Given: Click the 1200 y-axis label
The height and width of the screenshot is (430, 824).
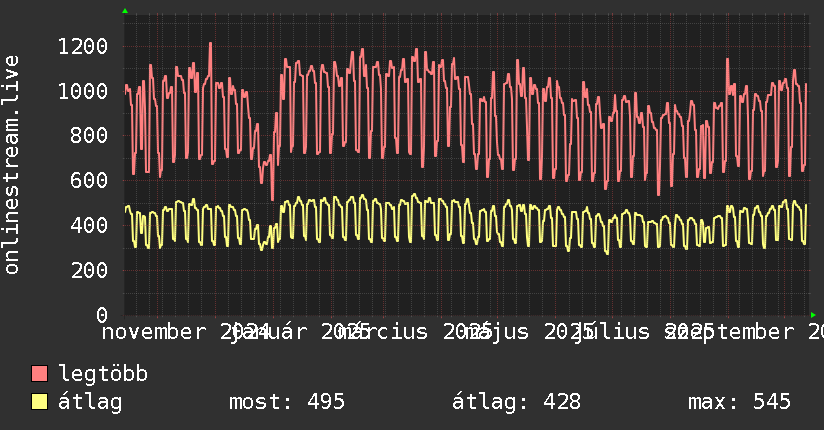Looking at the screenshot, I should 83,47.
